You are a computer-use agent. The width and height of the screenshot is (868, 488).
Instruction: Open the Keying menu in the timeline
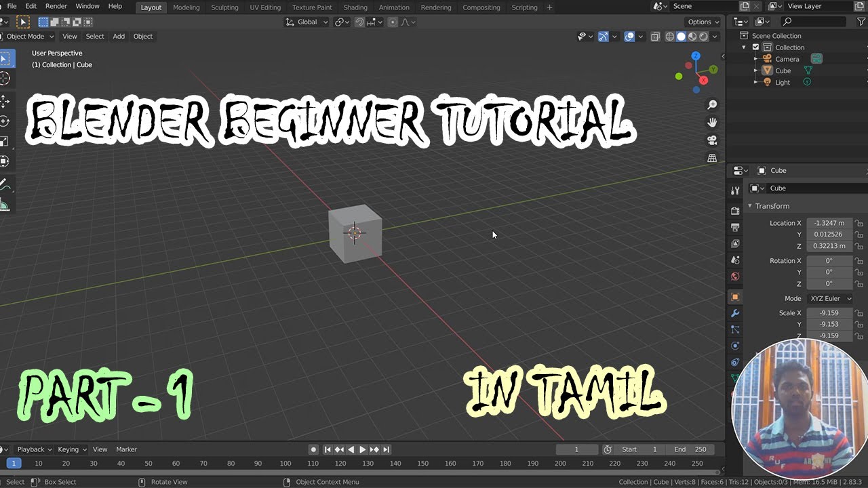click(x=72, y=449)
